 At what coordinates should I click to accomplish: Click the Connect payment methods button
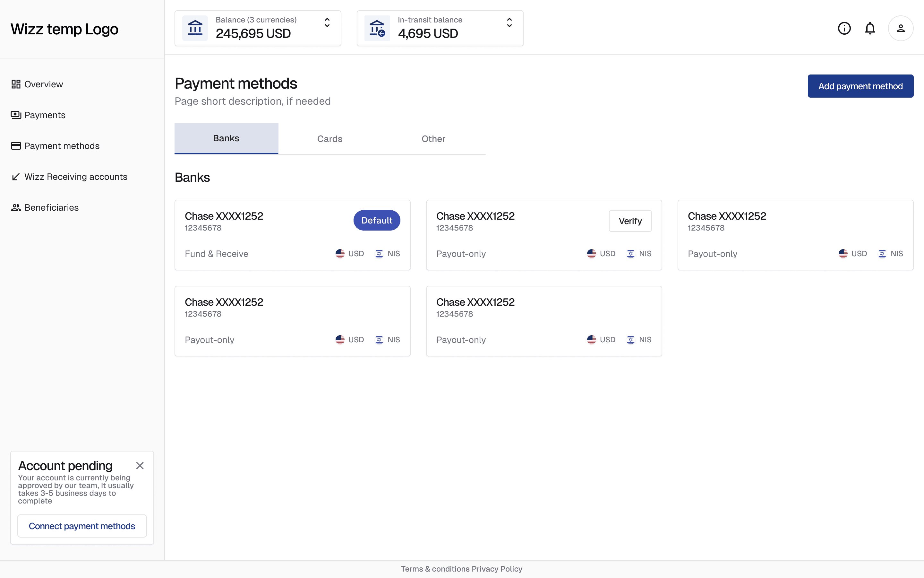[x=82, y=526]
